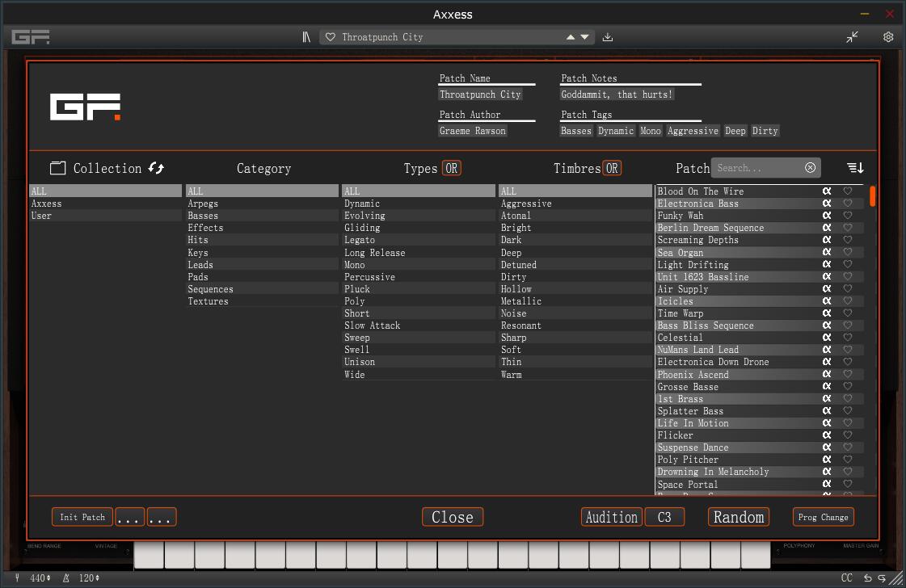Edit Patch Author Graeme Rawson field
906x588 pixels.
click(x=473, y=131)
